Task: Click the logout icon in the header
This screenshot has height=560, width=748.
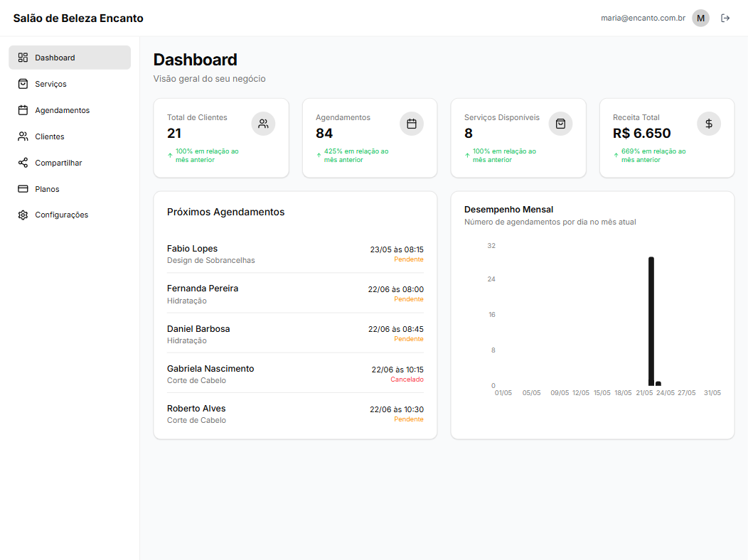Action: [x=725, y=18]
